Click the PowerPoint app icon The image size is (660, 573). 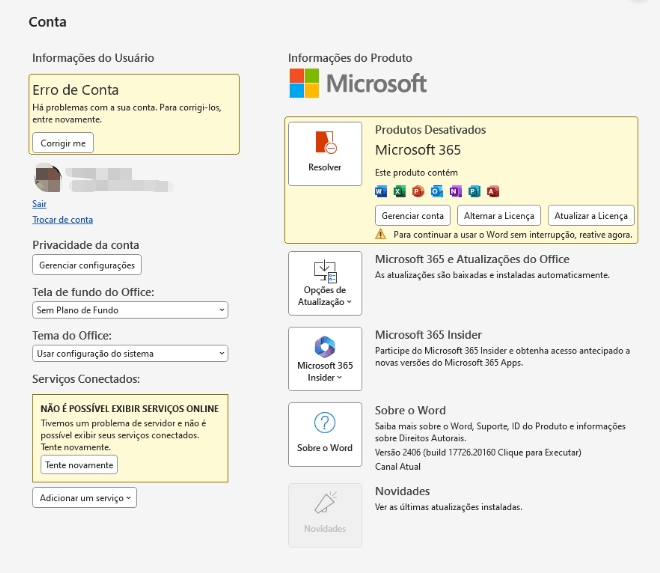[418, 192]
